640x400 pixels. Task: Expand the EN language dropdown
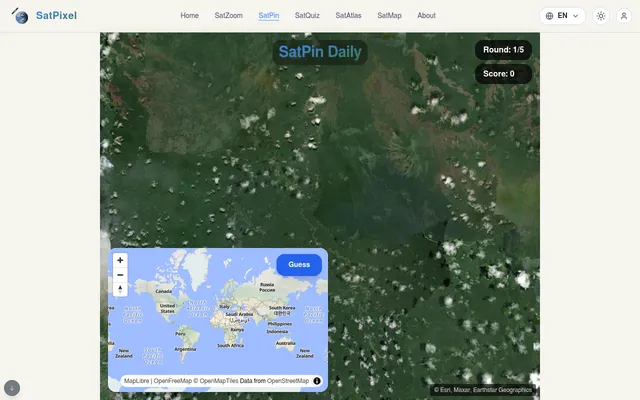point(562,16)
